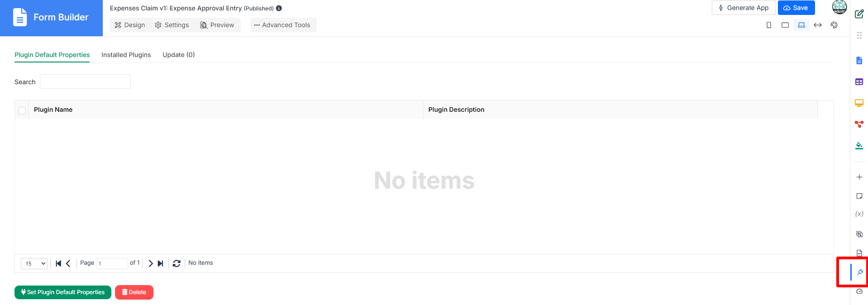Open the theme palette icon
The image size is (868, 305).
[834, 25]
